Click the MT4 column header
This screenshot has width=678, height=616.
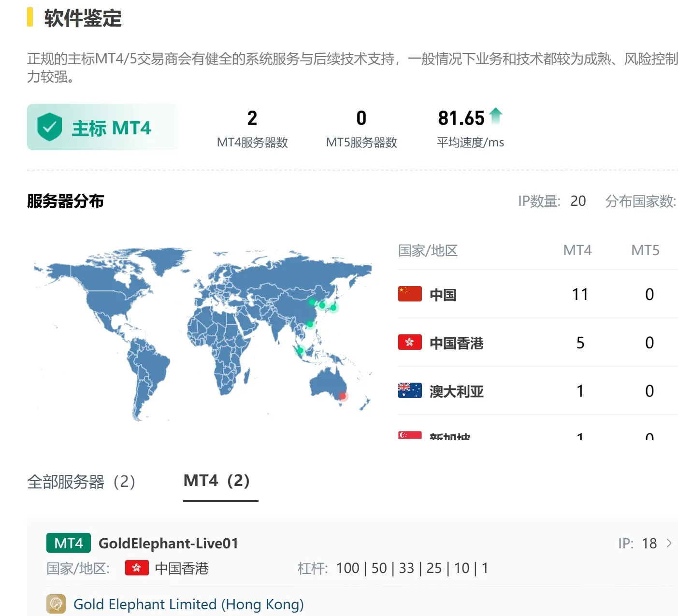(577, 250)
